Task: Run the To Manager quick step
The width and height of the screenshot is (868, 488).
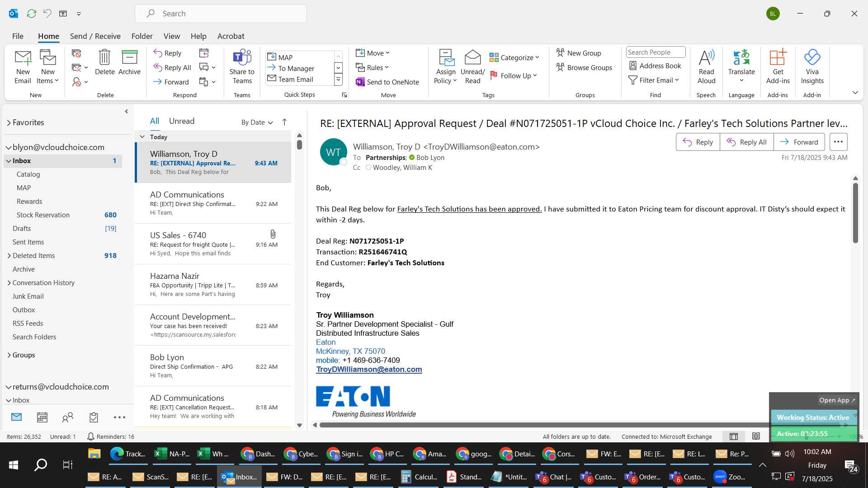Action: (x=296, y=68)
